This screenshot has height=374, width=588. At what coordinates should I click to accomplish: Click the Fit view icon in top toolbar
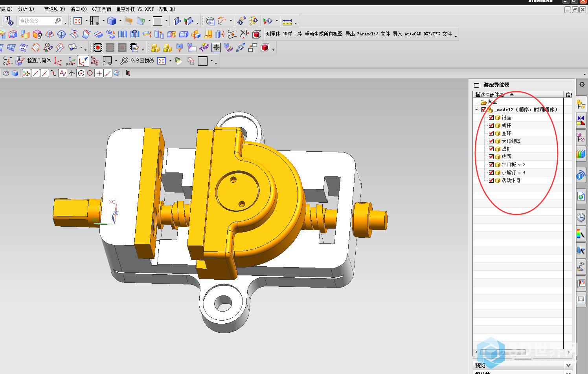point(78,21)
